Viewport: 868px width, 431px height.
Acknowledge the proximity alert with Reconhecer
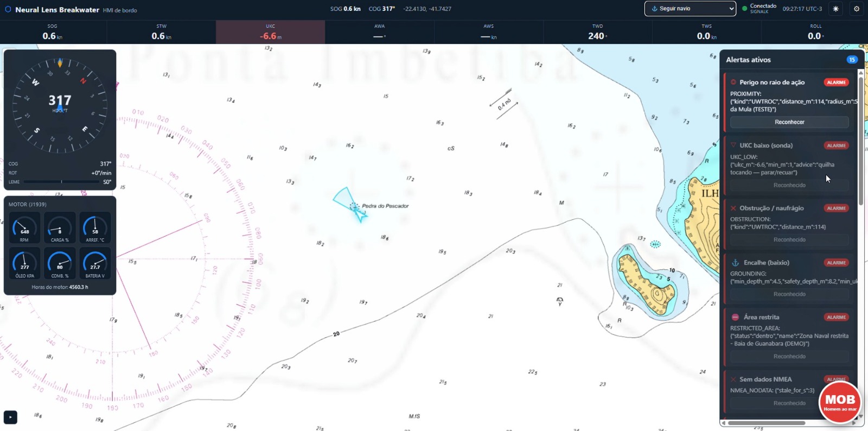(x=789, y=122)
